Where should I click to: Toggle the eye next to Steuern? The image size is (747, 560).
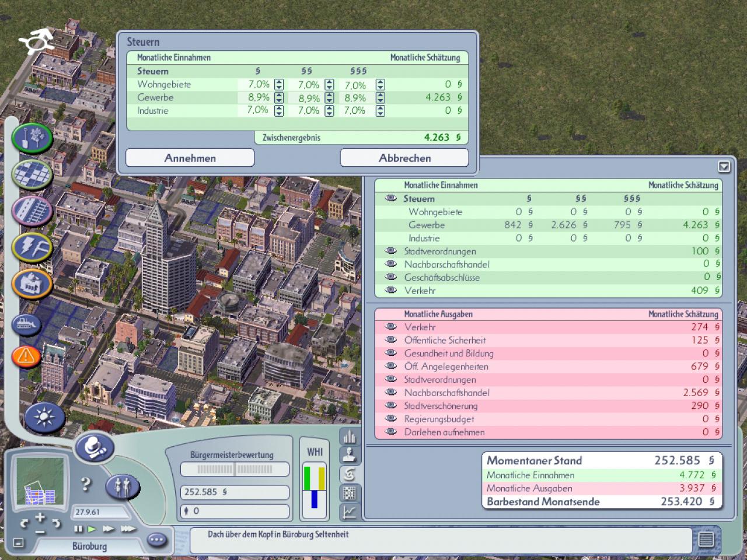coord(391,198)
